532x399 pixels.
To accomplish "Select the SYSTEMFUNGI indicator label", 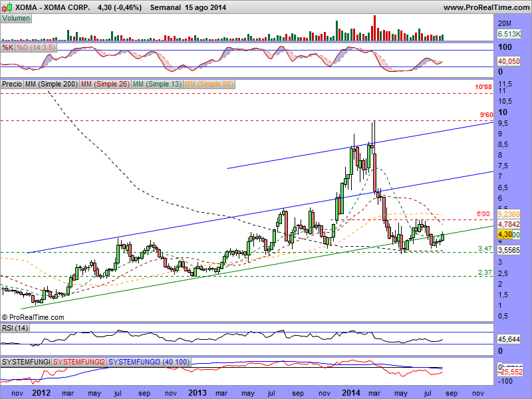I will pos(26,362).
